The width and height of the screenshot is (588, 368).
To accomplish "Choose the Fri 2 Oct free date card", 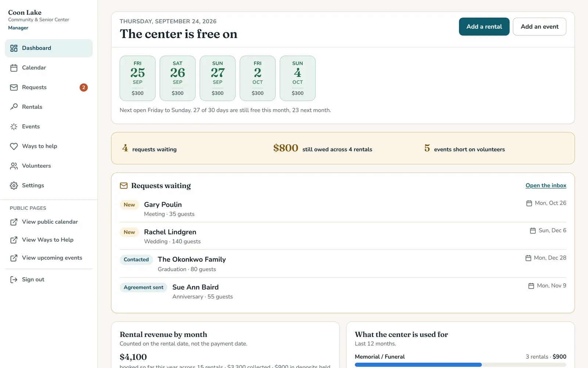I will pyautogui.click(x=258, y=78).
